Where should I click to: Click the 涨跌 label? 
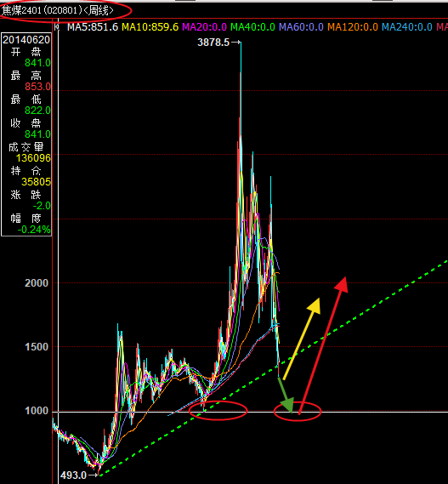coord(26,194)
